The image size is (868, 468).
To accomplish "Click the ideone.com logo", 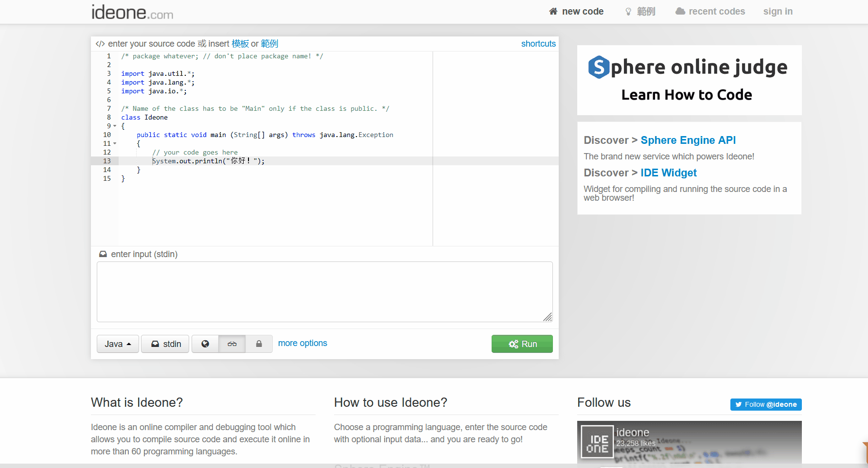I will (x=132, y=12).
